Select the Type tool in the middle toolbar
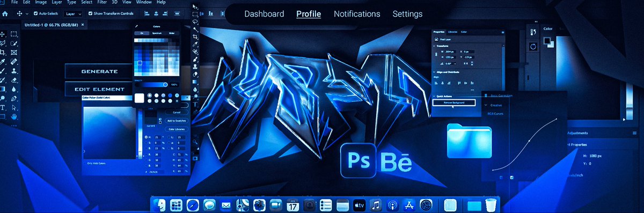 (195, 104)
